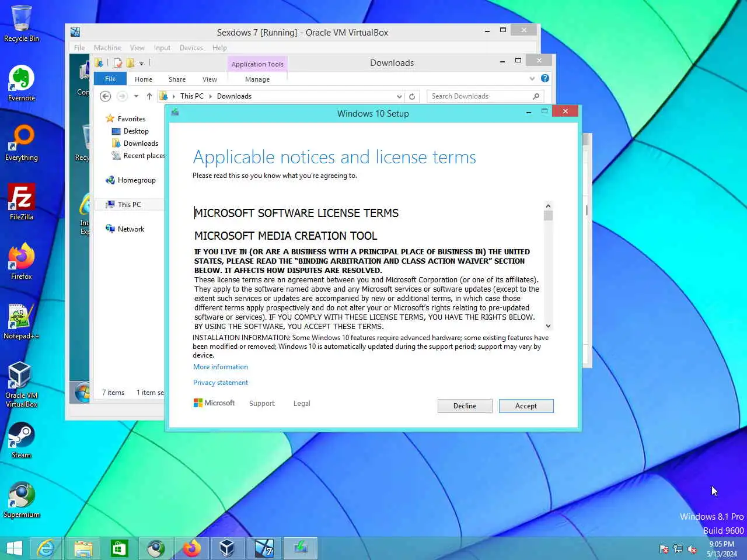Screen dimensions: 747x560
Task: Select the Supermium desktop shortcut
Action: click(21, 499)
